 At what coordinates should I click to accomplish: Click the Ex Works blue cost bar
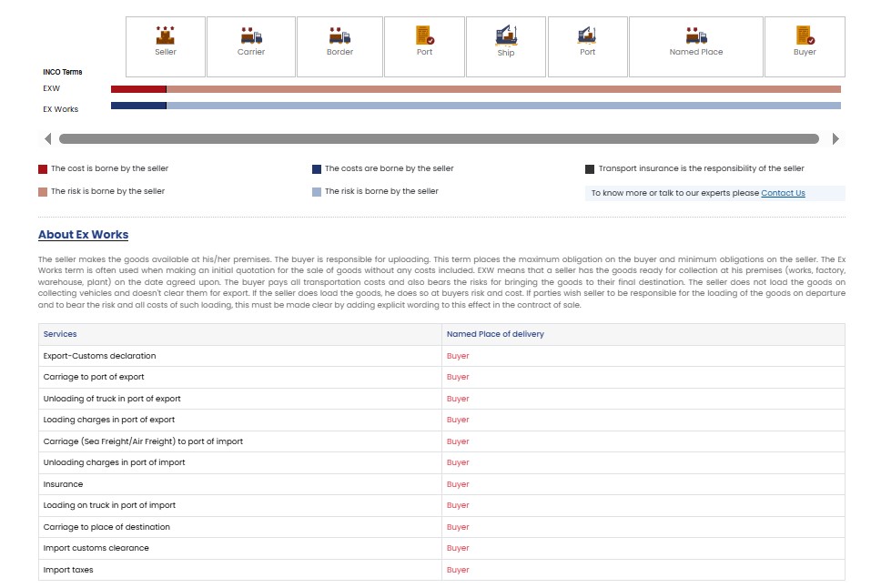[138, 106]
